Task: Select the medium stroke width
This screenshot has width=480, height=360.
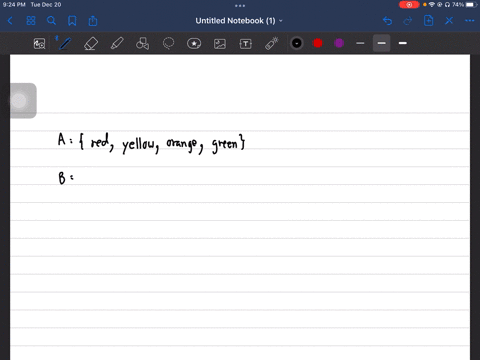Action: coord(381,43)
